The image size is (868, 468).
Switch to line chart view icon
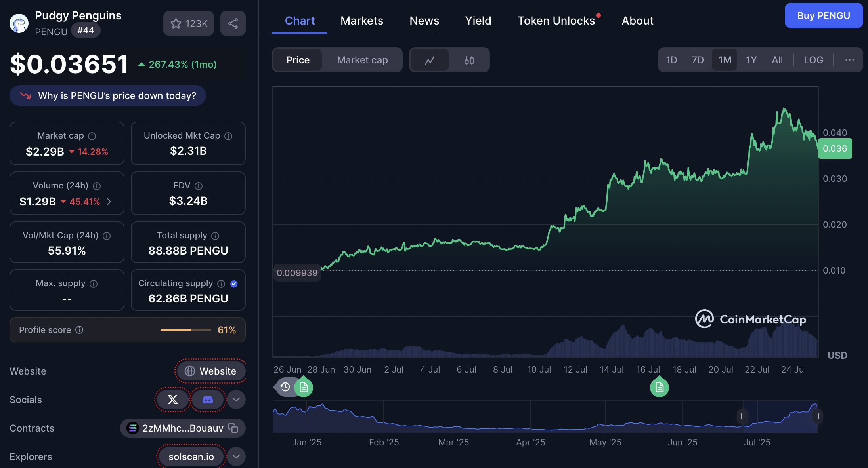coord(430,60)
